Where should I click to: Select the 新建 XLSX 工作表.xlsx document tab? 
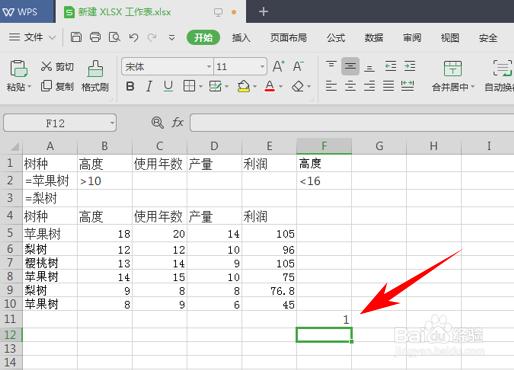point(151,12)
